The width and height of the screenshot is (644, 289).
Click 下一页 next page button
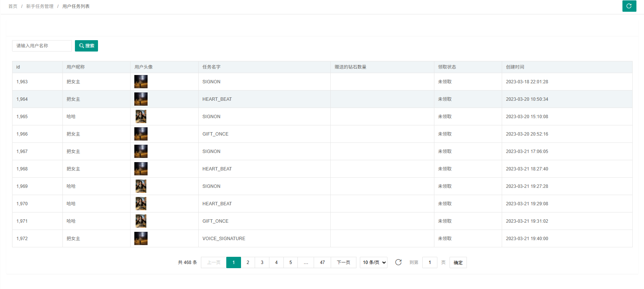coord(344,262)
